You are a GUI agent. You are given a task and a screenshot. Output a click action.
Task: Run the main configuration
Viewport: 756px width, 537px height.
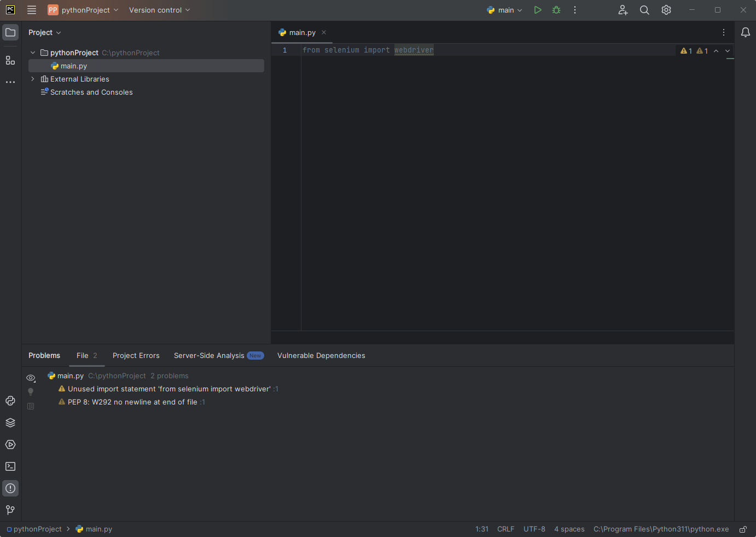tap(538, 10)
